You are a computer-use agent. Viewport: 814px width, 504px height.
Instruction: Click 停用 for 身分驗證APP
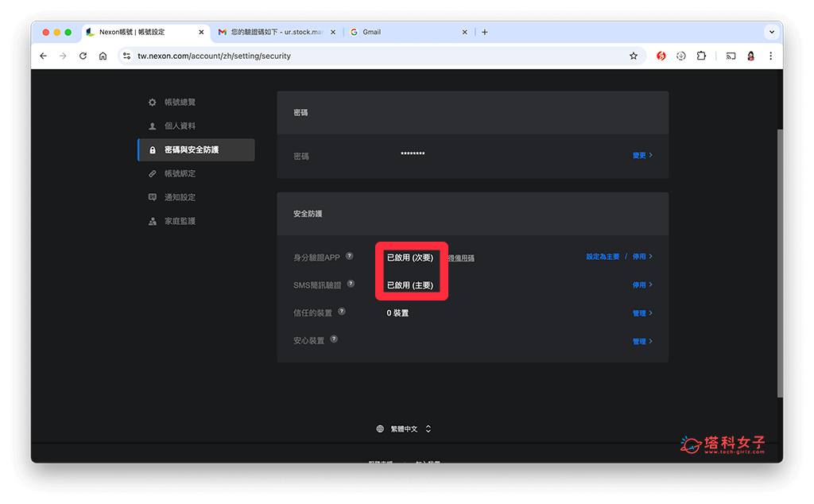[x=642, y=257]
